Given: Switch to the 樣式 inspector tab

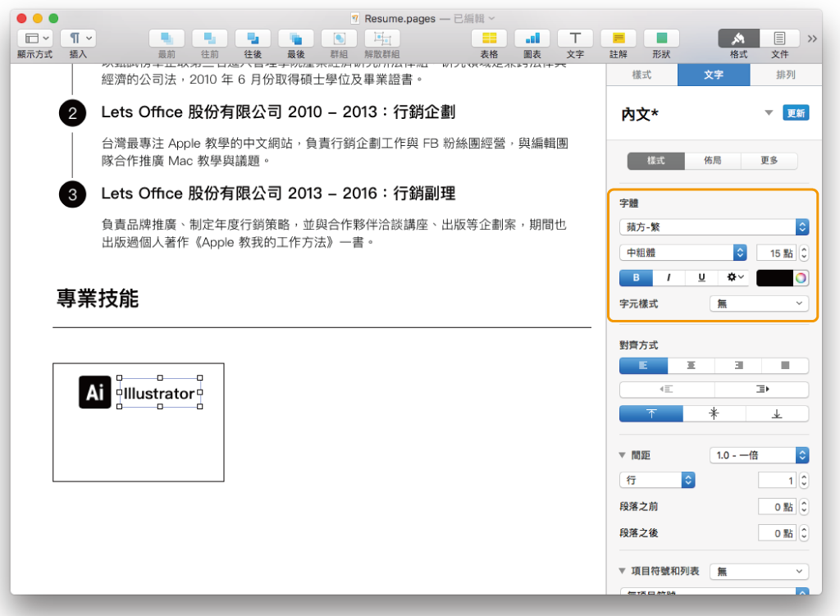Looking at the screenshot, I should (641, 75).
